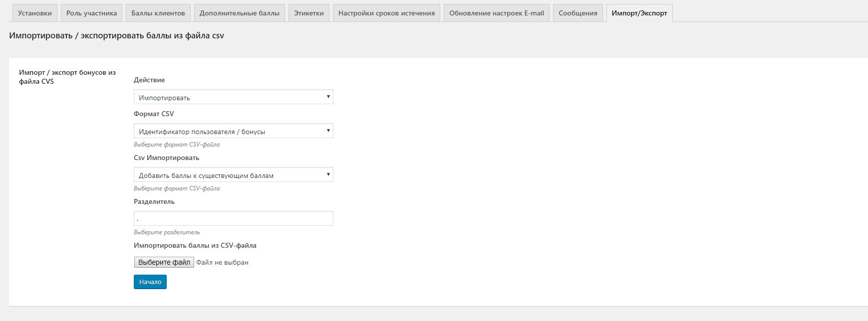
Task: Switch to Обновление настроек E-mail tab
Action: point(496,13)
